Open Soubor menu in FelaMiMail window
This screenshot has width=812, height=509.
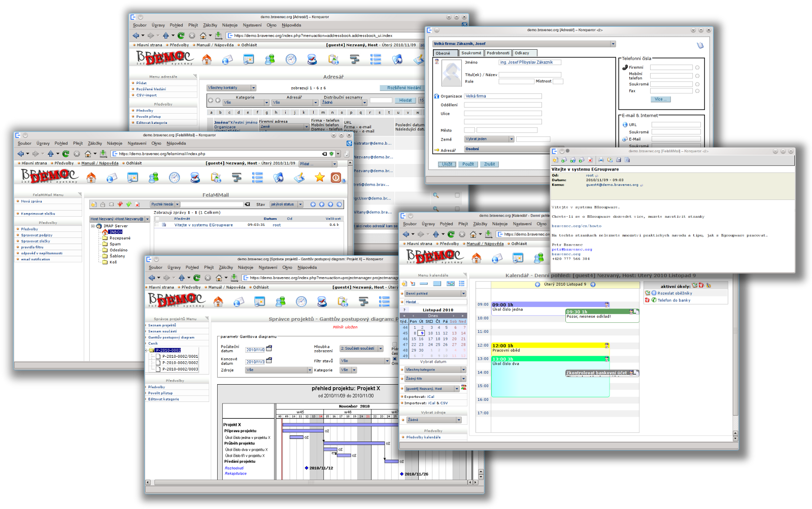24,144
